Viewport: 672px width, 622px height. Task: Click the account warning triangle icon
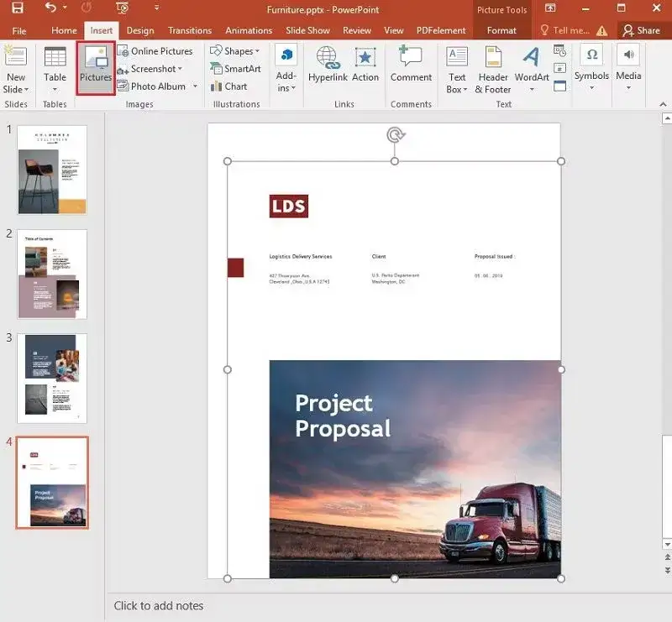pyautogui.click(x=601, y=30)
